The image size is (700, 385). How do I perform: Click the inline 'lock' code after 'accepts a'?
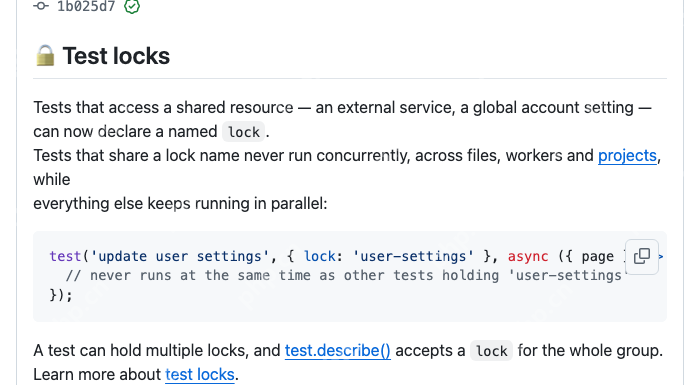pyautogui.click(x=492, y=351)
